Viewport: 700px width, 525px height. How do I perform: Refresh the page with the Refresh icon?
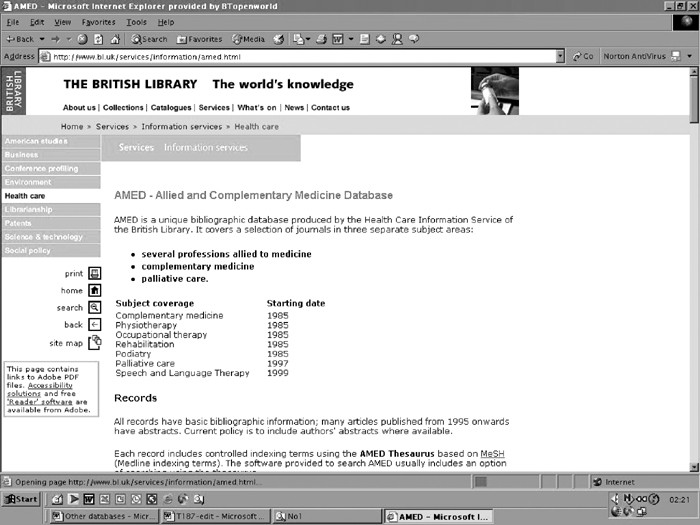[98, 39]
